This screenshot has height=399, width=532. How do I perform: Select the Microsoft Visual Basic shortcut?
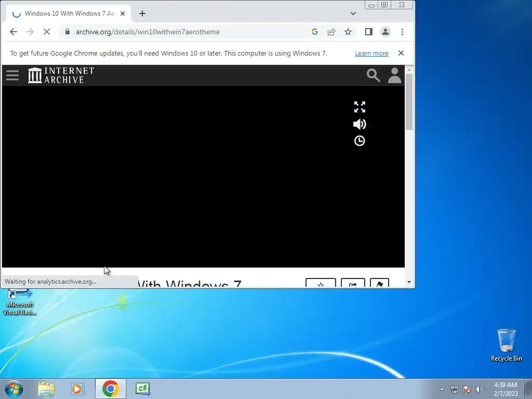tap(20, 302)
